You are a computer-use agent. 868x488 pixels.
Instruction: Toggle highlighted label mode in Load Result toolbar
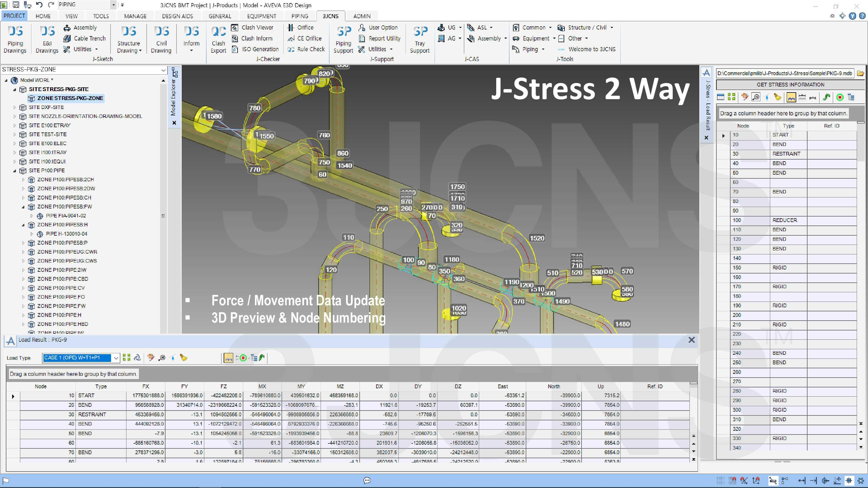pos(229,358)
